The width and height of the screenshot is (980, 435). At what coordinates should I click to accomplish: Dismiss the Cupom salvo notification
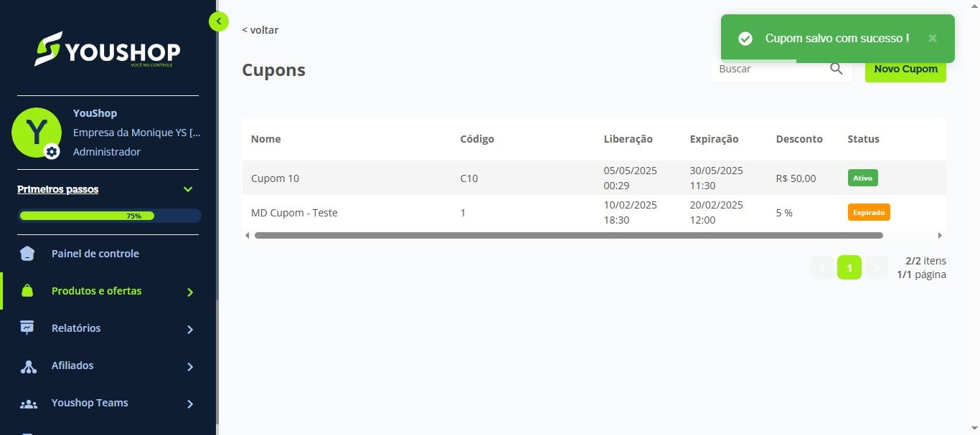point(932,39)
